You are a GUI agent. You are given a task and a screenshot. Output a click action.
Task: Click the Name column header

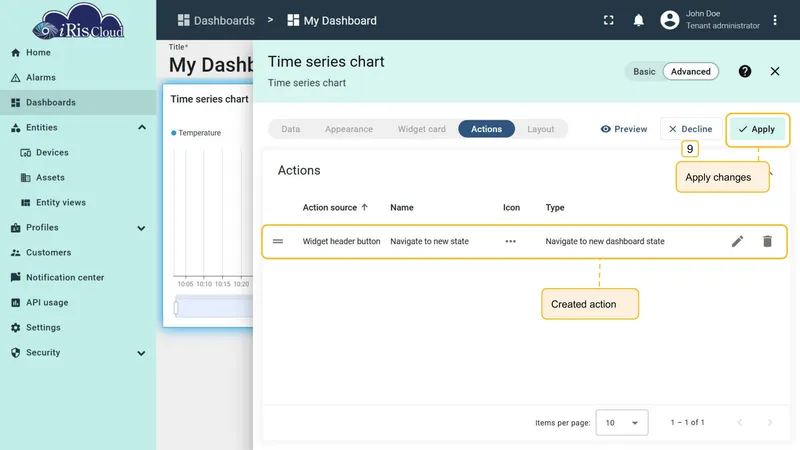pyautogui.click(x=402, y=208)
